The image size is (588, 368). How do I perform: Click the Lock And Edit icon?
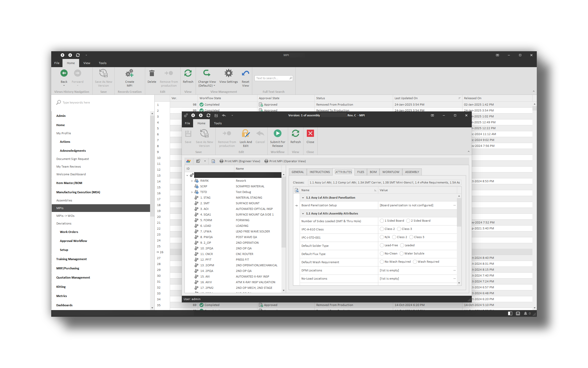tap(245, 134)
